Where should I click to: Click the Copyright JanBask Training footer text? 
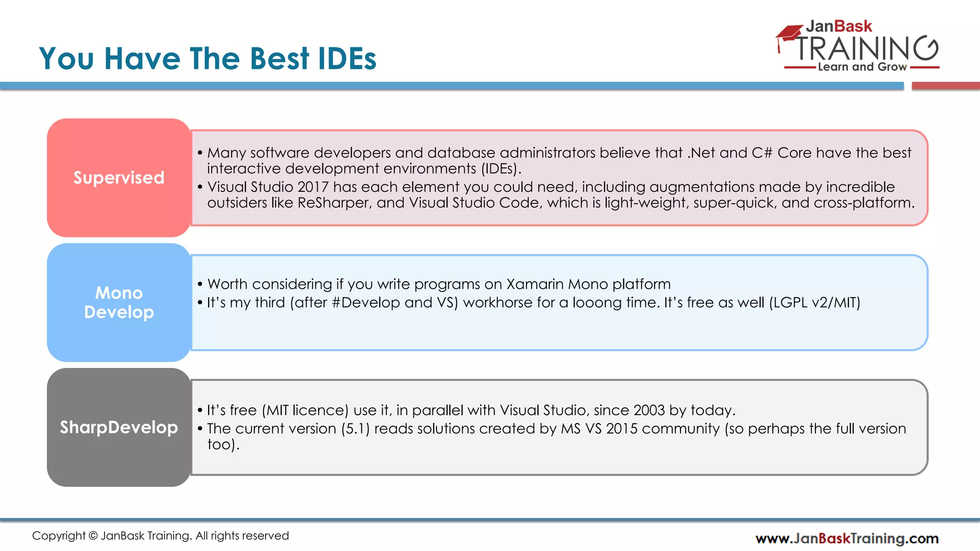pyautogui.click(x=160, y=536)
